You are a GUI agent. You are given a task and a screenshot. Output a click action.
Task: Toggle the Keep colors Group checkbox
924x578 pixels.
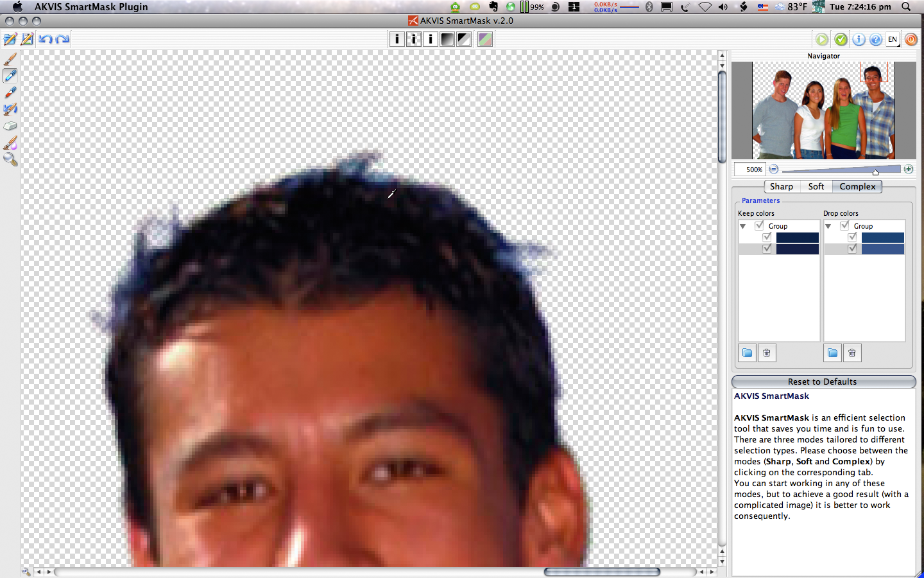[759, 225]
